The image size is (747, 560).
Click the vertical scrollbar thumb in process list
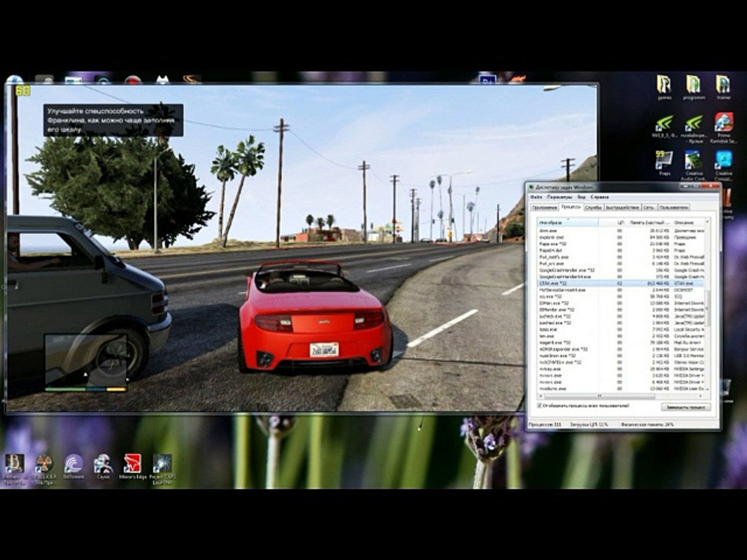(707, 309)
